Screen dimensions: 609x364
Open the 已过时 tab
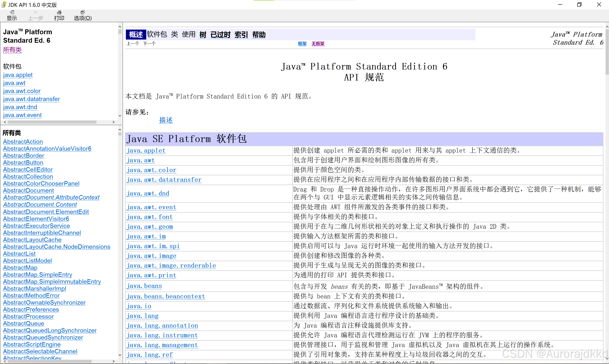click(x=220, y=35)
